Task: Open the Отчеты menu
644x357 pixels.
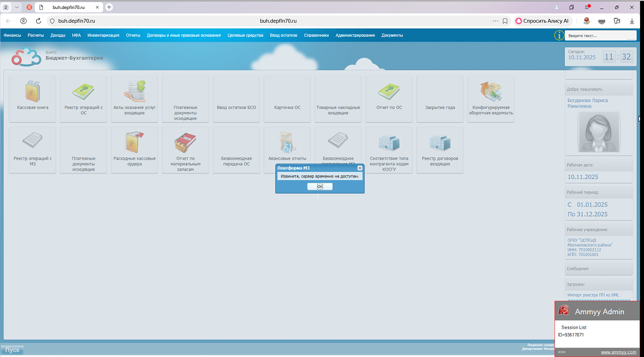Action: tap(133, 35)
